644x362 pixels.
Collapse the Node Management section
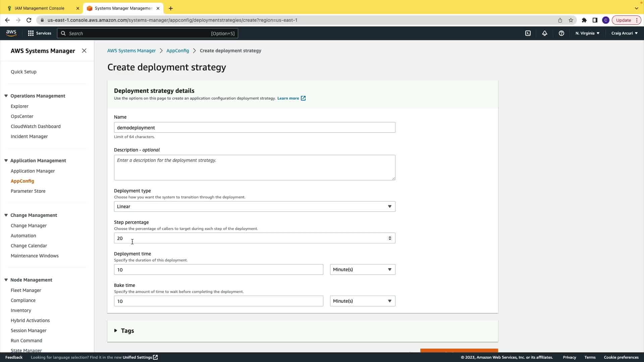click(x=6, y=280)
